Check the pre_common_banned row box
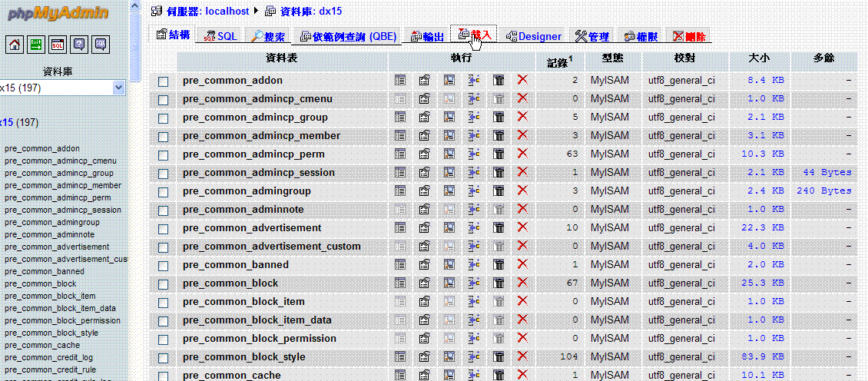 [x=163, y=266]
